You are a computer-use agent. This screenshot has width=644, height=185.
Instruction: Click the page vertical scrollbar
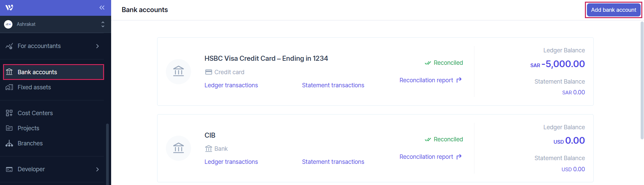click(x=642, y=81)
